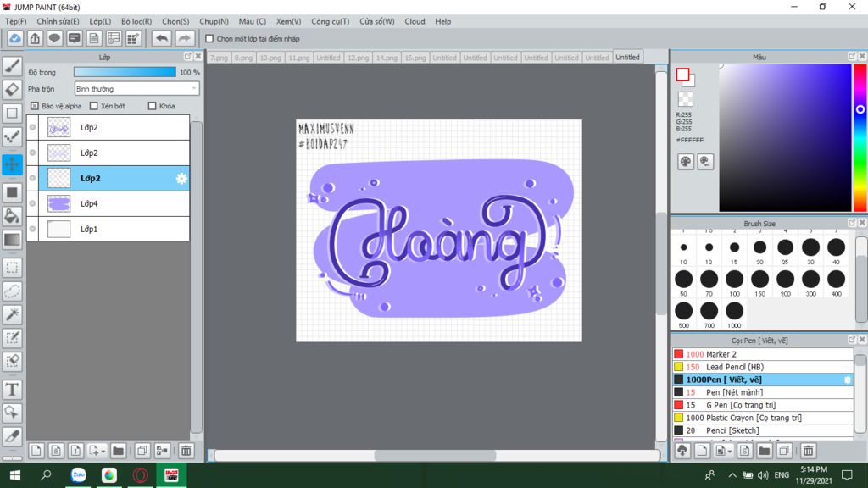Delete brush using Brush panel trash icon

pyautogui.click(x=808, y=451)
